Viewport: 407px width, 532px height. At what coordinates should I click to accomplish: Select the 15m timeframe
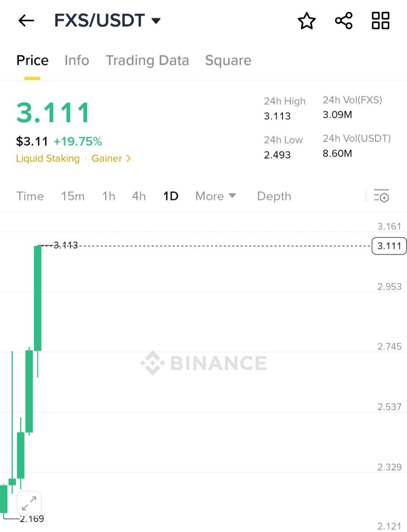(x=73, y=196)
